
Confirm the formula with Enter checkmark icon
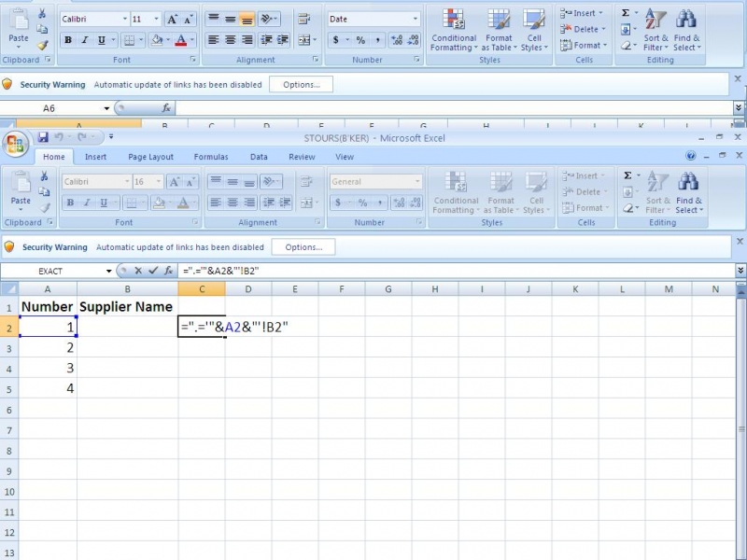(x=153, y=271)
